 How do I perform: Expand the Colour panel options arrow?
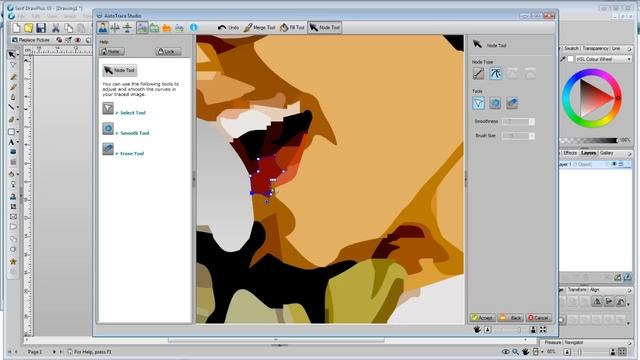click(x=629, y=49)
